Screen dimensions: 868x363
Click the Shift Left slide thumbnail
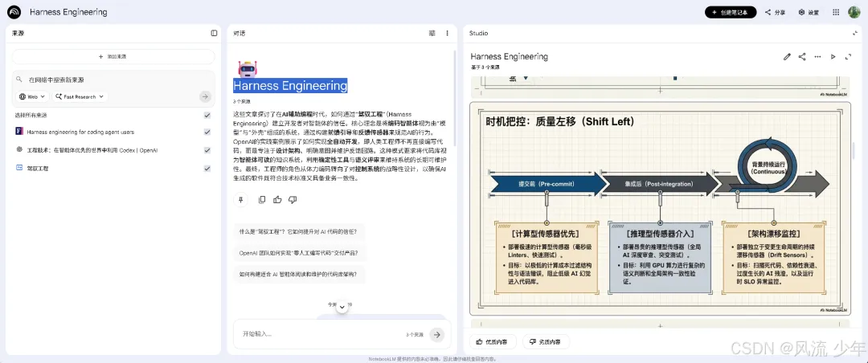click(660, 208)
